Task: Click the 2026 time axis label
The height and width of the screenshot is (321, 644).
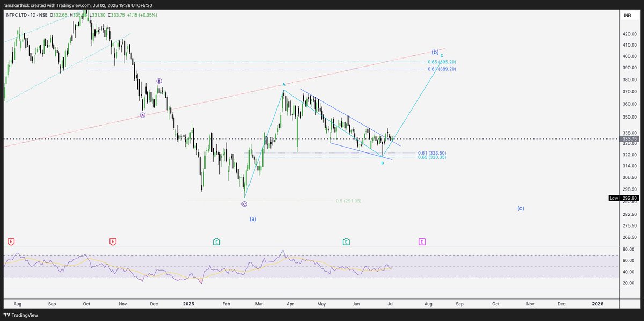Action: (598, 303)
